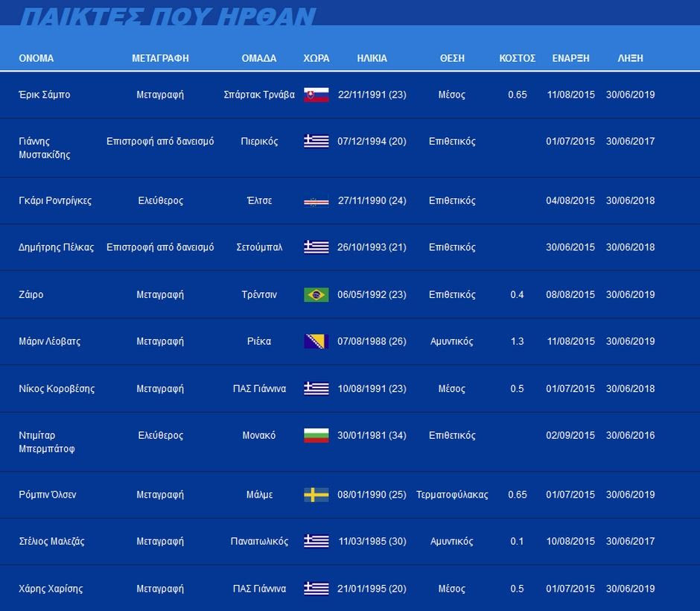Click the Slovakia flag in Έρικ Σάμπο row
The image size is (700, 611).
click(x=316, y=95)
